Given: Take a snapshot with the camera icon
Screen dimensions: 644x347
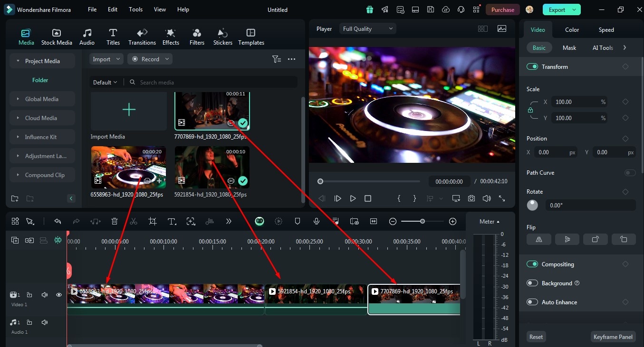Looking at the screenshot, I should (x=471, y=198).
